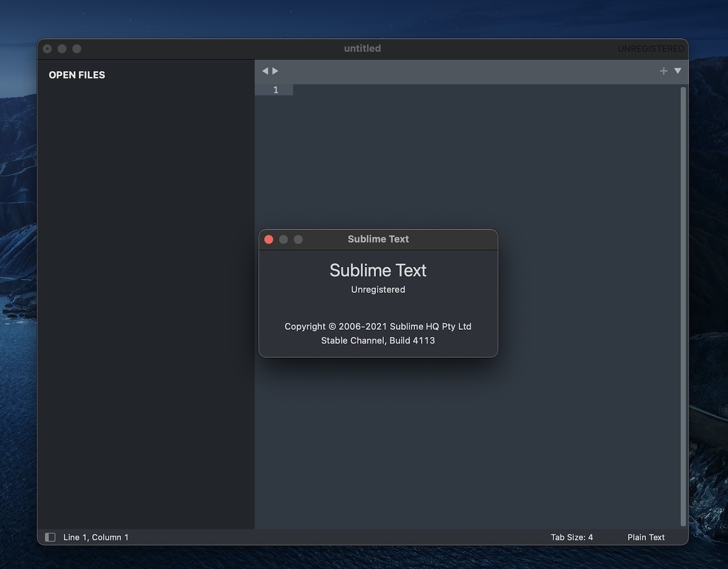Click the OPEN FILES sidebar header
Image resolution: width=728 pixels, height=569 pixels.
pos(77,75)
